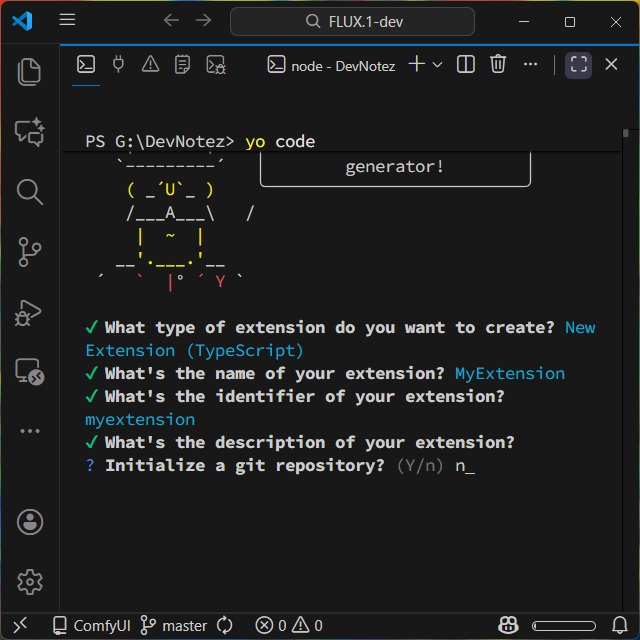Expand the launch profile dropdown arrow
Viewport: 640px width, 640px height.
pyautogui.click(x=438, y=65)
